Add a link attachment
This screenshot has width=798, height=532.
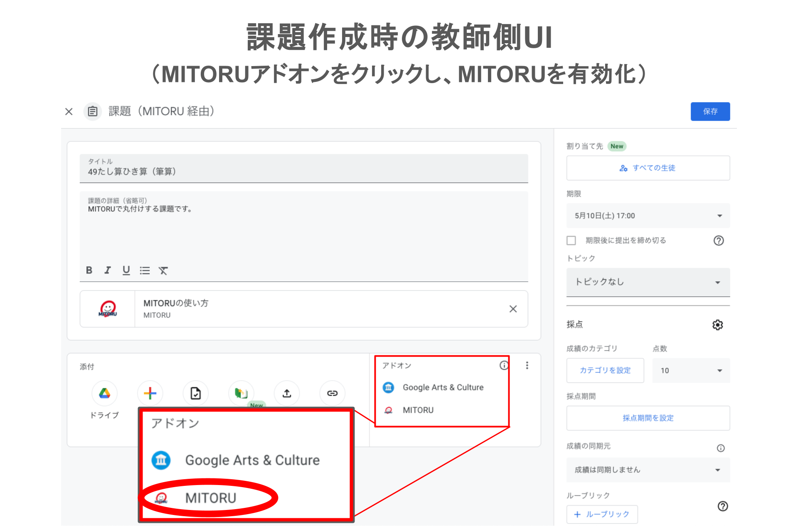(332, 393)
